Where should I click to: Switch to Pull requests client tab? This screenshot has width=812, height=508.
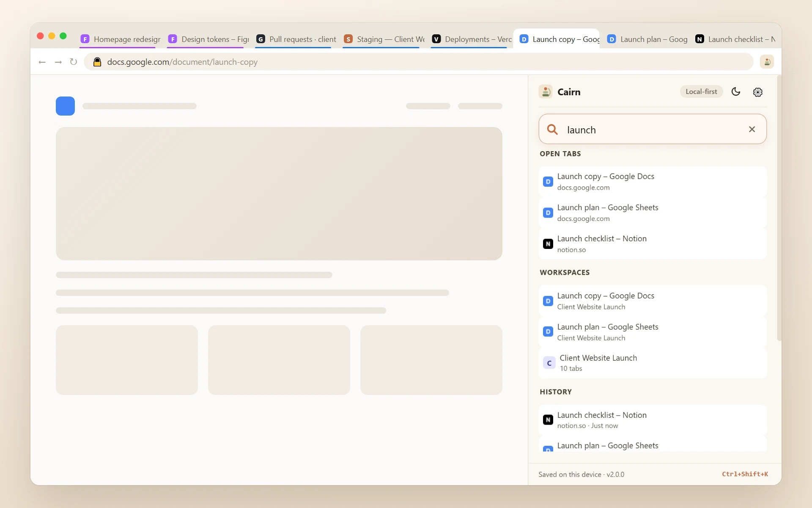coord(296,39)
